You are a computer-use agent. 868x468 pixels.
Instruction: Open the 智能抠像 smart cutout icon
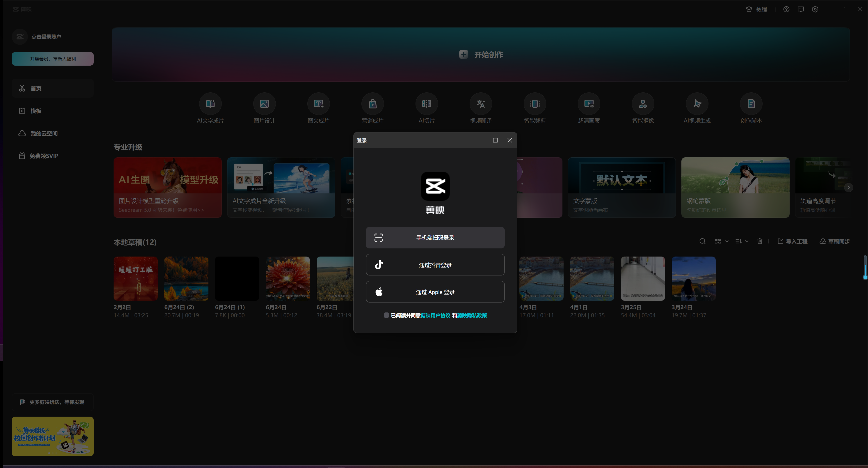(x=643, y=104)
